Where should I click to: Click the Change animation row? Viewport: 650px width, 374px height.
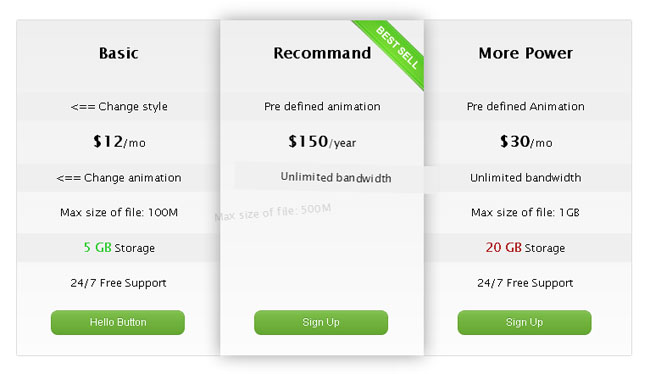click(119, 178)
